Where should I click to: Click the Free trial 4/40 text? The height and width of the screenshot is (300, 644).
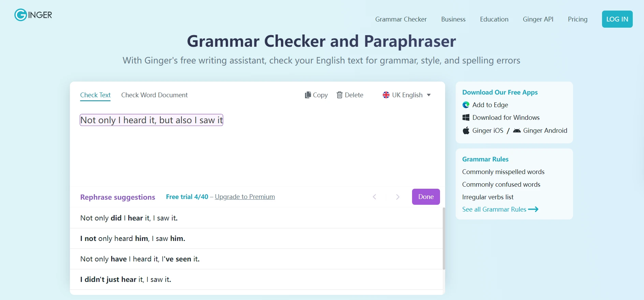(187, 197)
